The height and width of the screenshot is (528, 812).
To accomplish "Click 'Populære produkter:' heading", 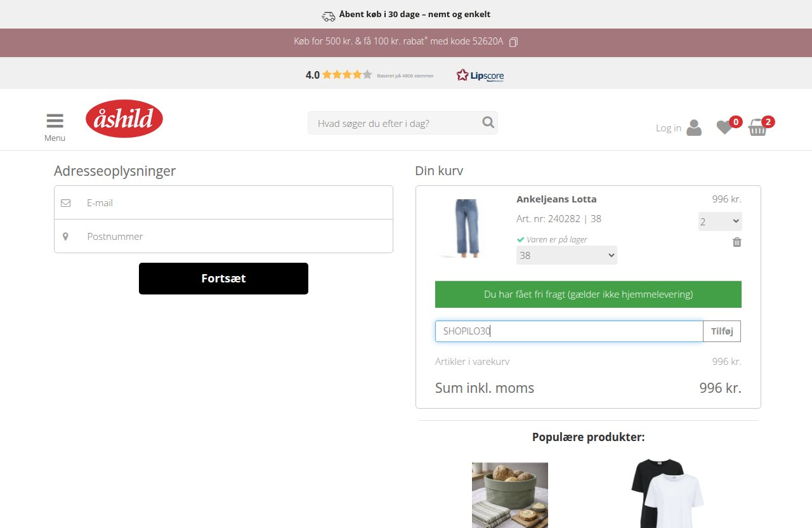I will (588, 437).
